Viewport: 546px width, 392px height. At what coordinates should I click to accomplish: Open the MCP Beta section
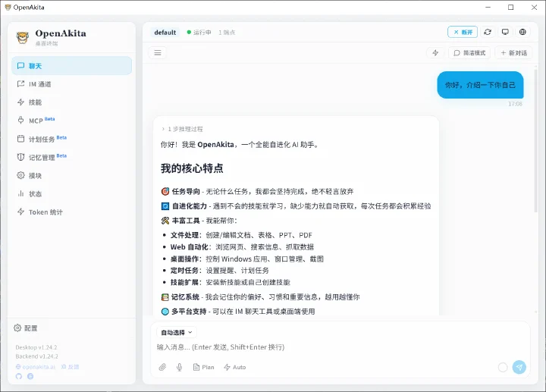coord(72,121)
